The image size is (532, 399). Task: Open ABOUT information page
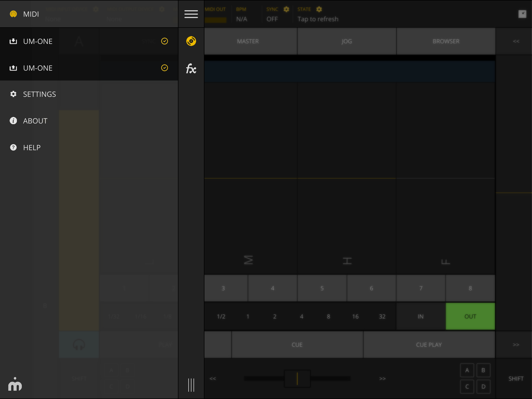(x=35, y=121)
